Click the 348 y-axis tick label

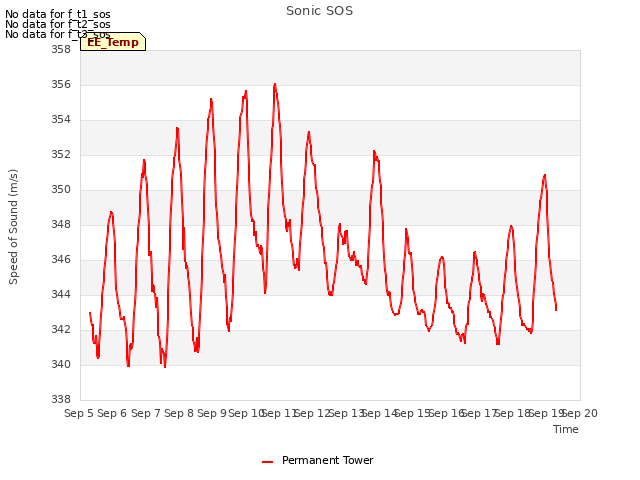61,224
